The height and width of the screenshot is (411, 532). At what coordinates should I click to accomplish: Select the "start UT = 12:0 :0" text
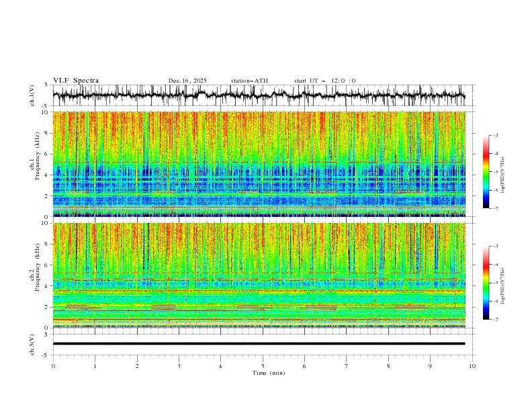pos(324,81)
